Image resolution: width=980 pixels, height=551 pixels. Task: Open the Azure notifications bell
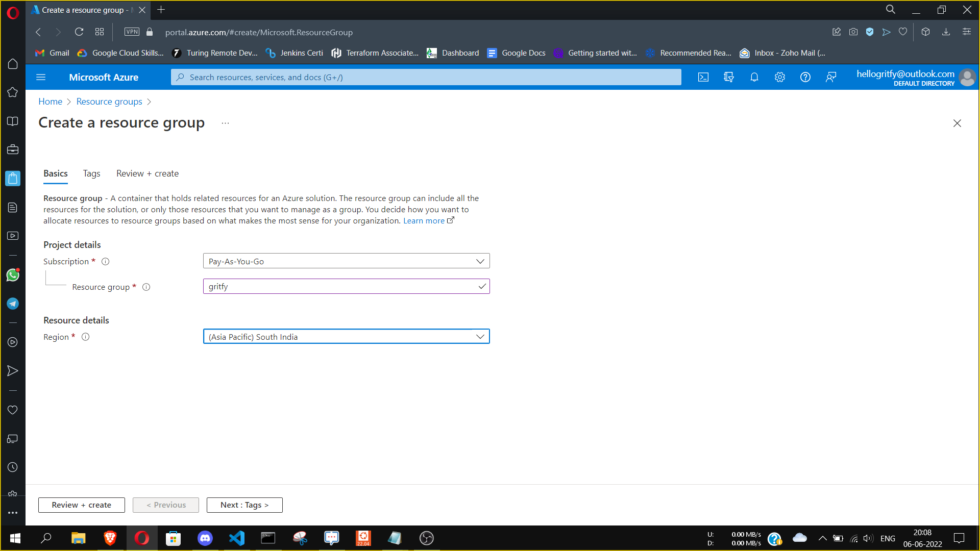coord(754,77)
